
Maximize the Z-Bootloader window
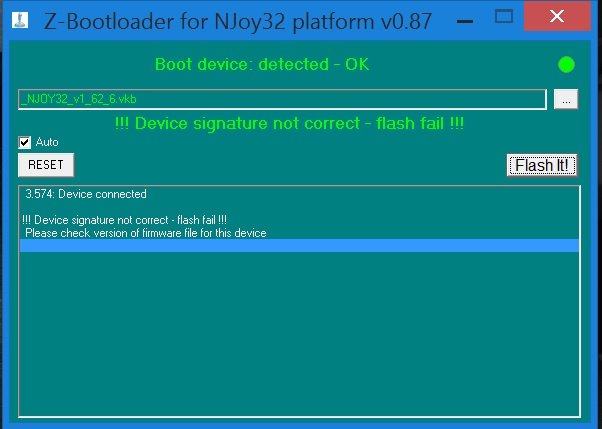[505, 16]
